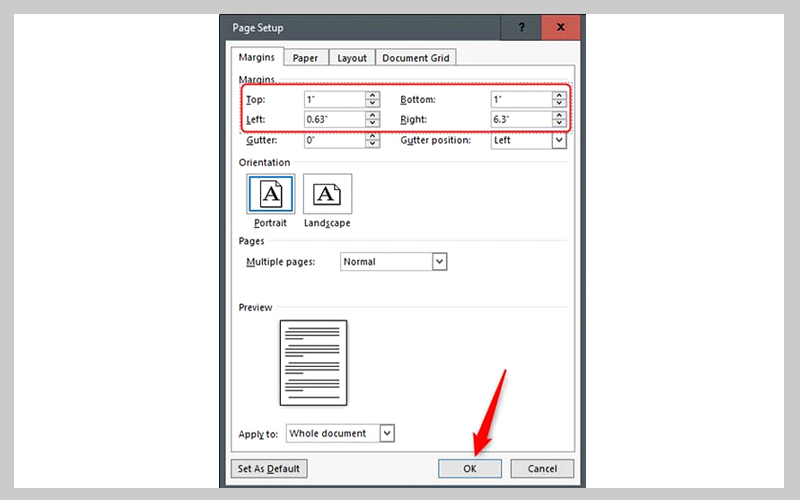Image resolution: width=800 pixels, height=500 pixels.
Task: Open the Apply to dropdown
Action: (388, 433)
